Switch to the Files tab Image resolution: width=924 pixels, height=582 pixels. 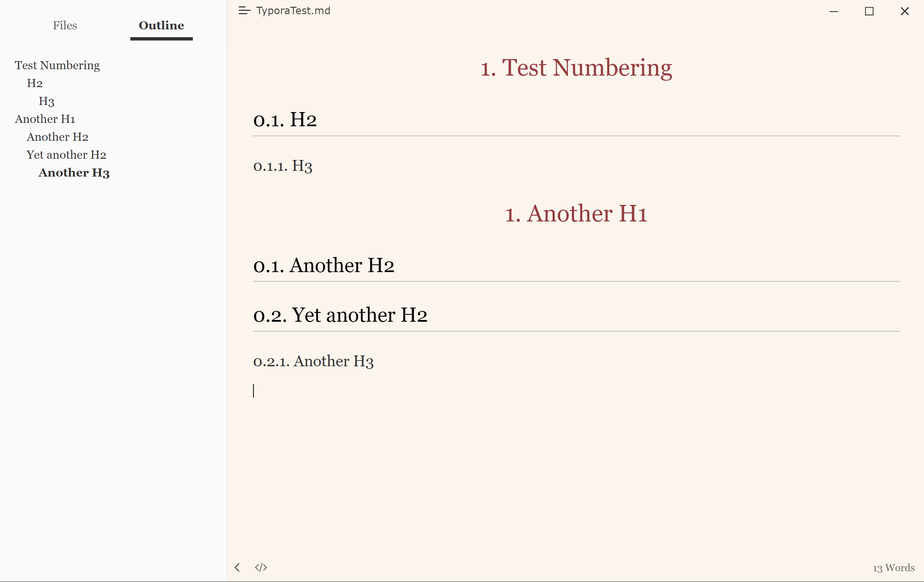coord(65,25)
